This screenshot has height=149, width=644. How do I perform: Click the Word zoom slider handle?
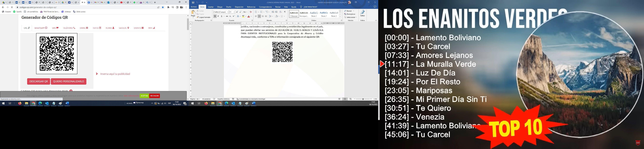[x=363, y=99]
